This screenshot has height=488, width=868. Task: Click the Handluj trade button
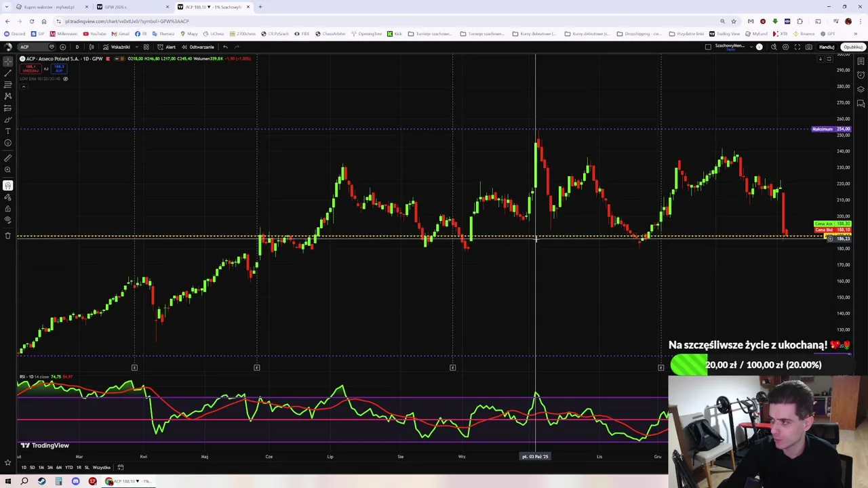(x=827, y=47)
